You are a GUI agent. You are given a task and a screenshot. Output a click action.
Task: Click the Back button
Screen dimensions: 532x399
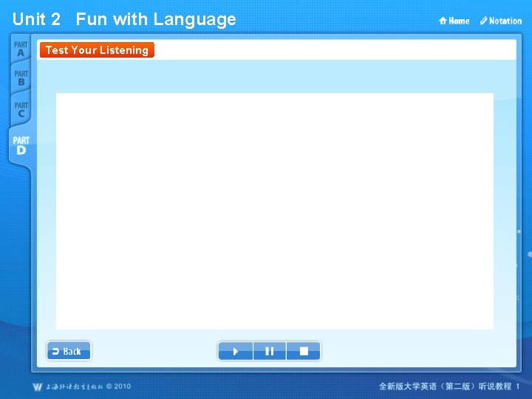(69, 351)
